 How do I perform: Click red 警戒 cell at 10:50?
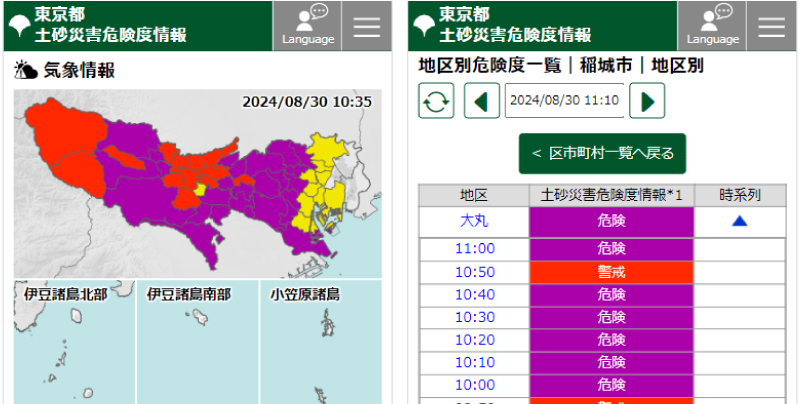point(611,272)
